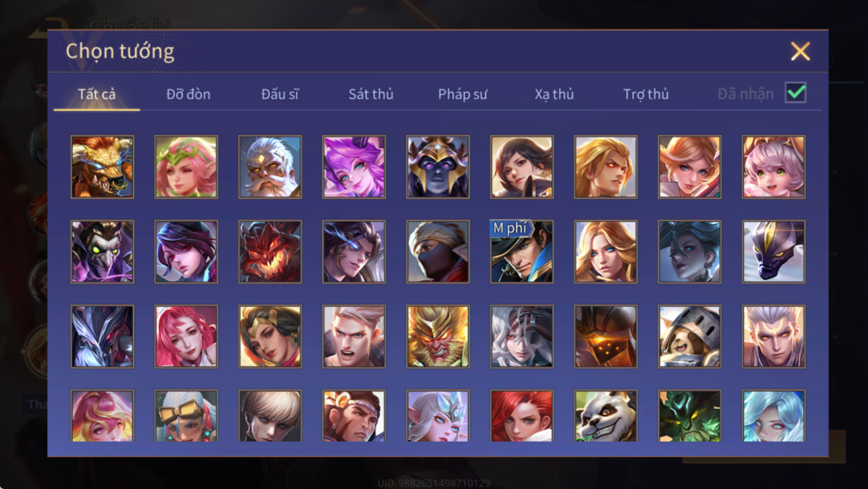Select the white-bearded old man hero
This screenshot has width=868, height=489.
click(270, 167)
